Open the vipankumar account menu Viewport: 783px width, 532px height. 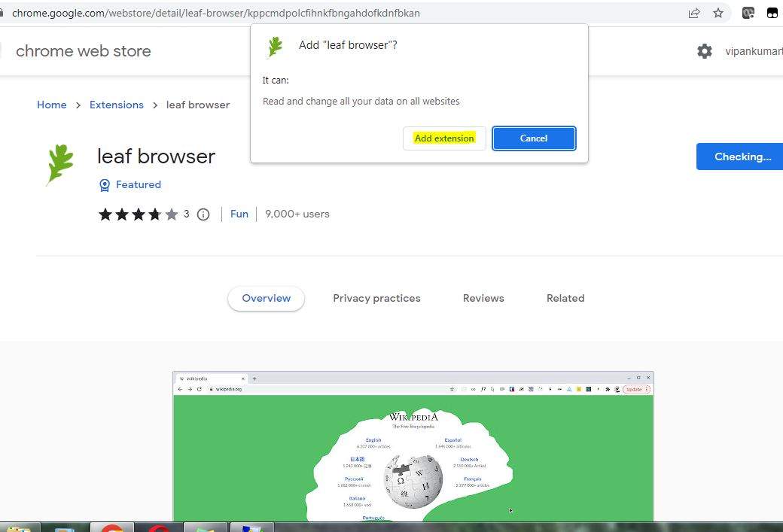tap(754, 51)
